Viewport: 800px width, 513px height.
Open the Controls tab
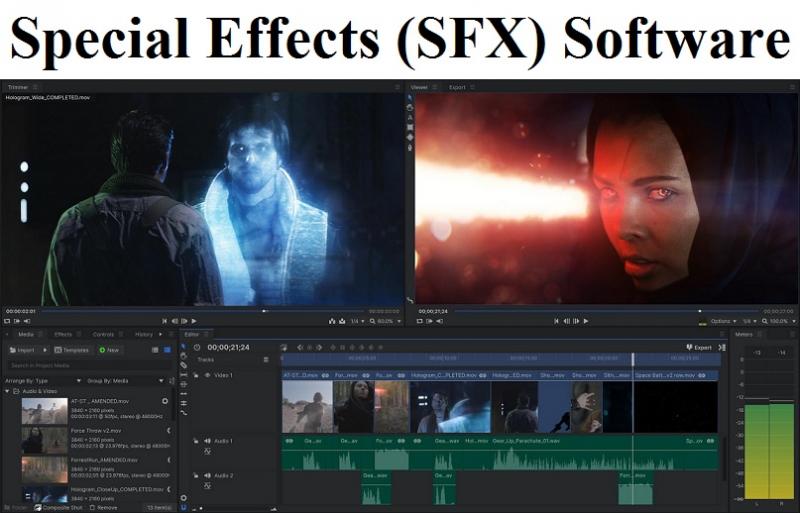(x=103, y=334)
